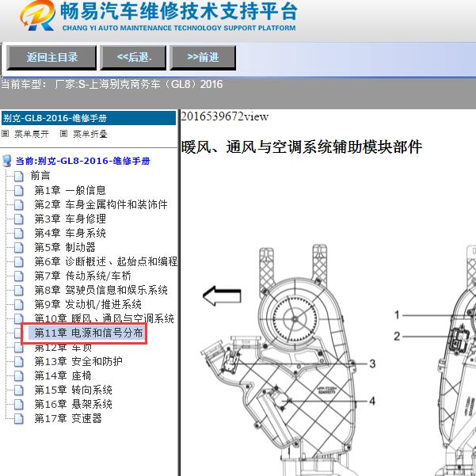This screenshot has height=476, width=476.
Task: Open 第6章 诊断概述、起始点和编程
Action: pos(105,261)
